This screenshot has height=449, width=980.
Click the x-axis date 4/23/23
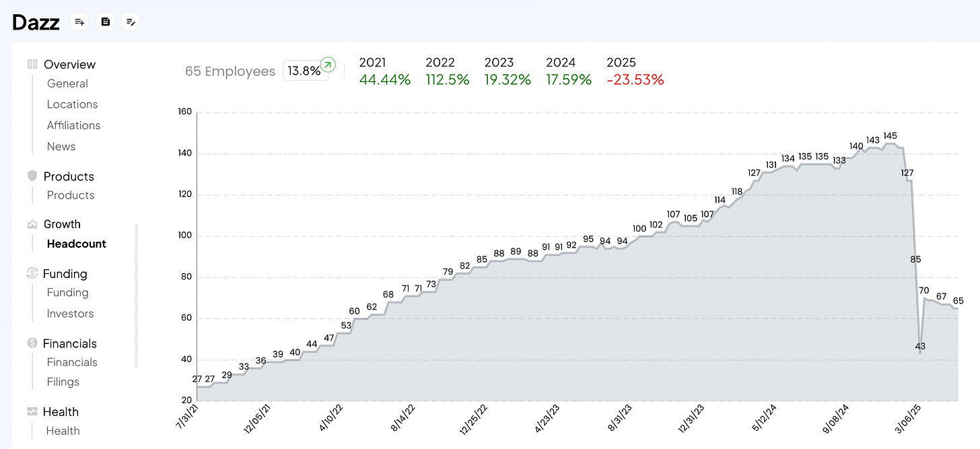[547, 419]
